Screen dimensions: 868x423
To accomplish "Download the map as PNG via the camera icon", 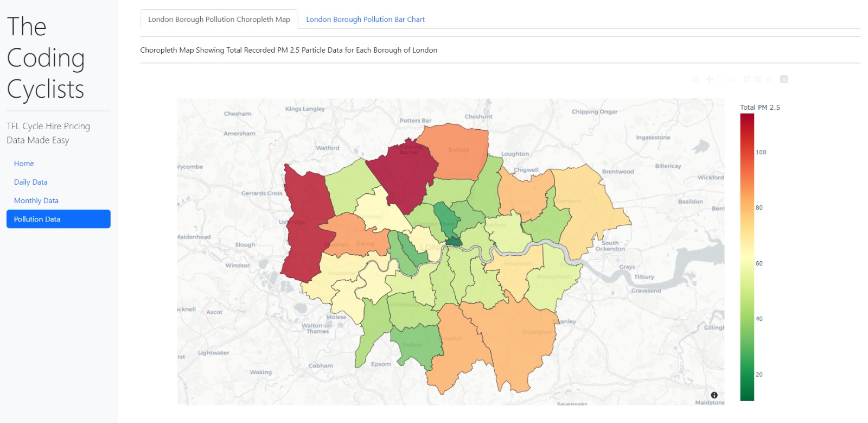I will (695, 79).
